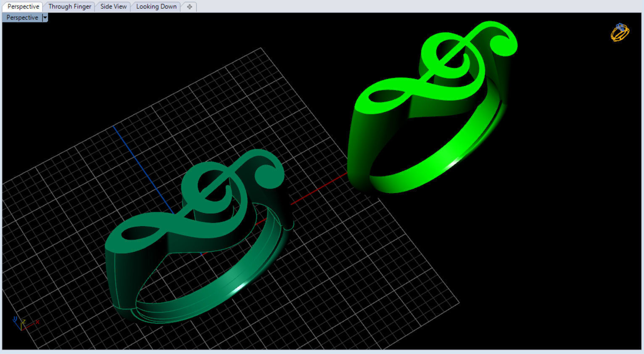This screenshot has width=644, height=354.
Task: Open the Through Finger viewport tab
Action: [70, 7]
